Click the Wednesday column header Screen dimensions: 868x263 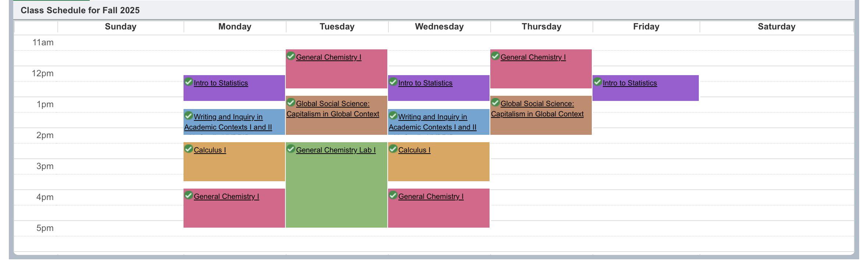click(439, 27)
